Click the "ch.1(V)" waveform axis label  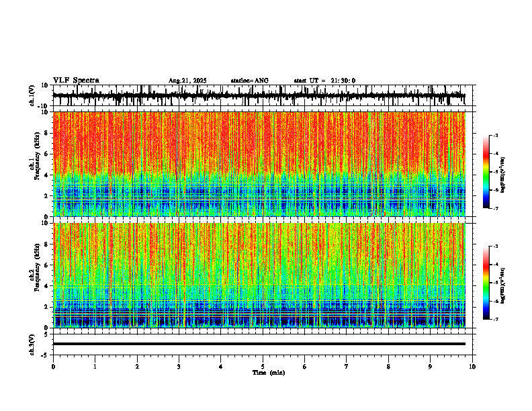(x=32, y=95)
